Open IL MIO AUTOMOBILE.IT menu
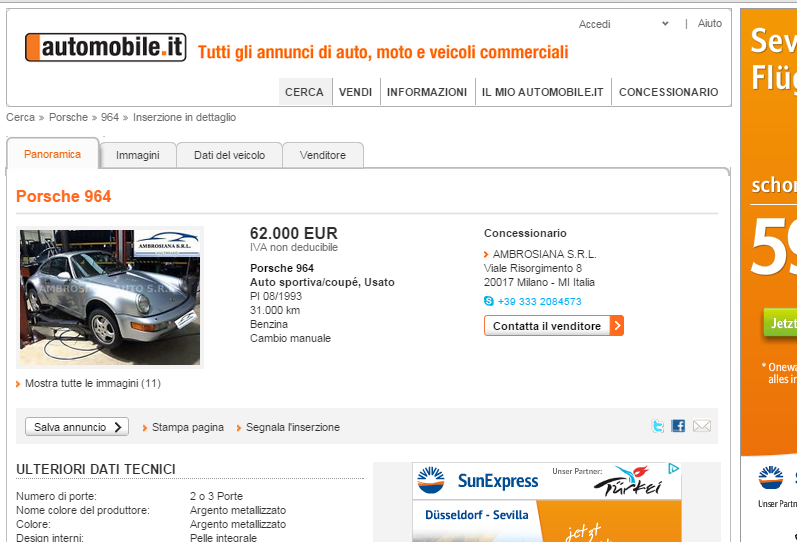Image resolution: width=797 pixels, height=542 pixels. [x=542, y=92]
